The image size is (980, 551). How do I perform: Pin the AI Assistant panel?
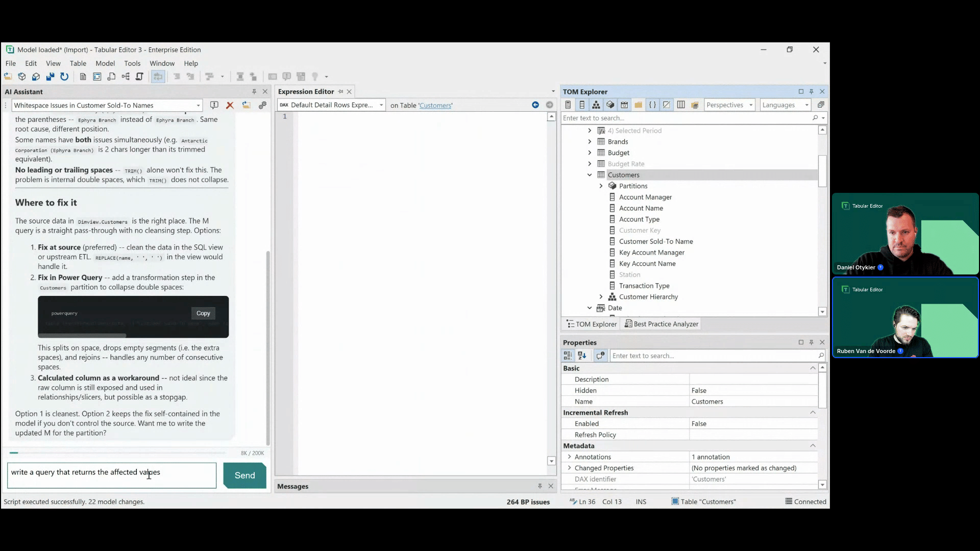[254, 91]
